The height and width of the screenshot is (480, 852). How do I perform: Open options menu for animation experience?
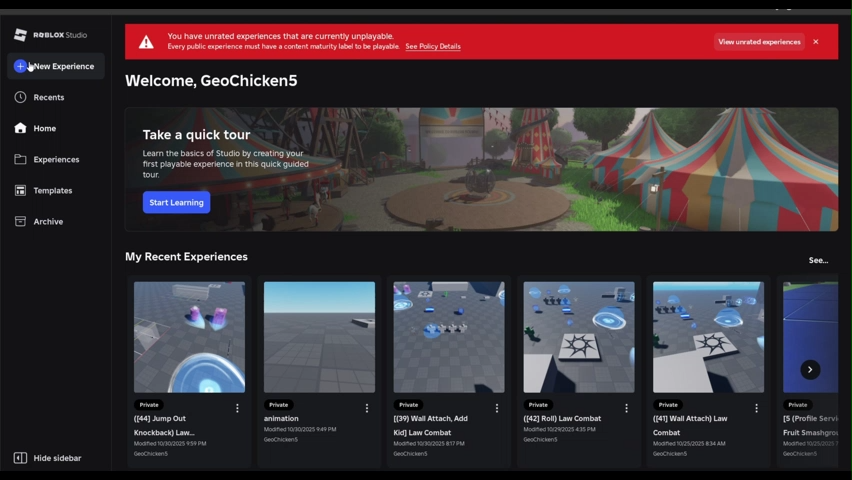point(367,408)
